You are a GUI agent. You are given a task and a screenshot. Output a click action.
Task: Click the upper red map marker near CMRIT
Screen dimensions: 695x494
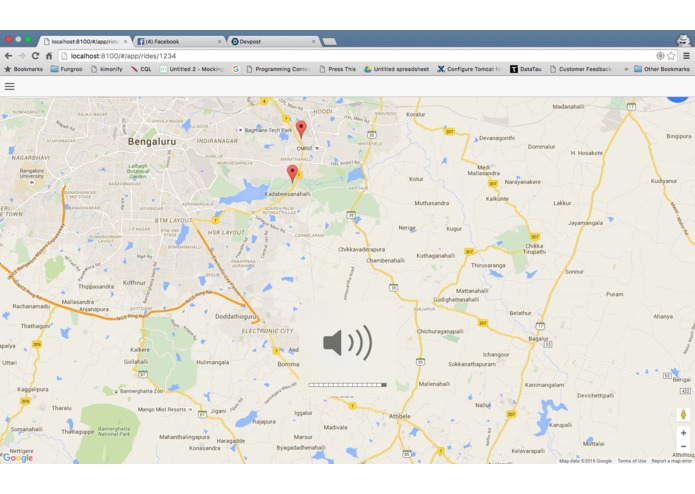(301, 129)
